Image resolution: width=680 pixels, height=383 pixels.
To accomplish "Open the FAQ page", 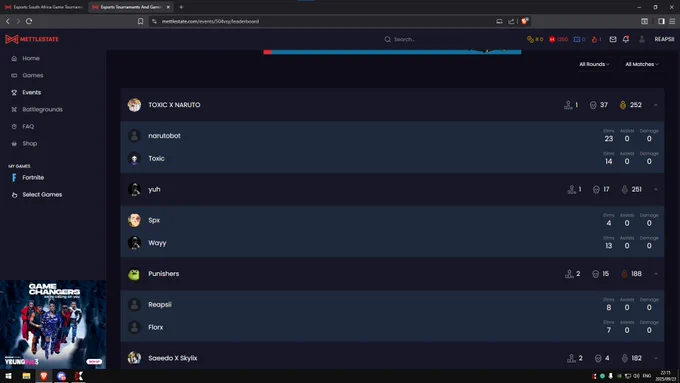I will (28, 126).
